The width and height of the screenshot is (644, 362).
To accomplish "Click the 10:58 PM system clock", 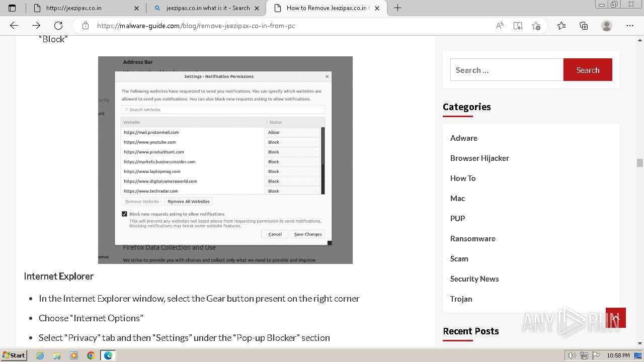I will click(x=618, y=355).
